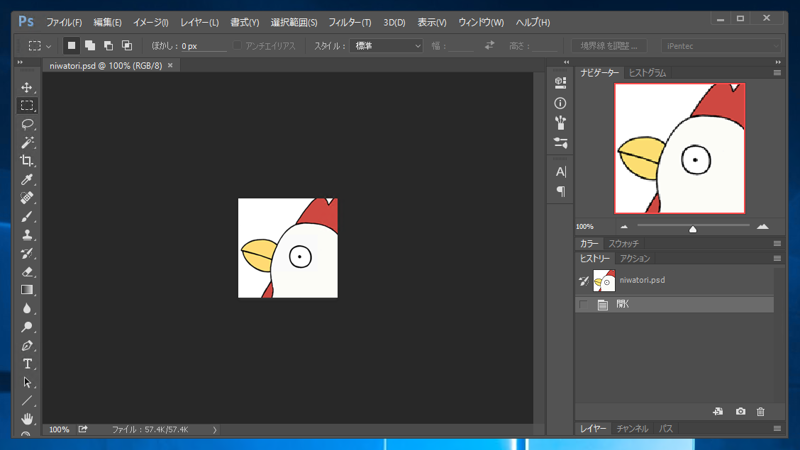Set history brush source for 開く state
This screenshot has width=800, height=450.
[584, 305]
